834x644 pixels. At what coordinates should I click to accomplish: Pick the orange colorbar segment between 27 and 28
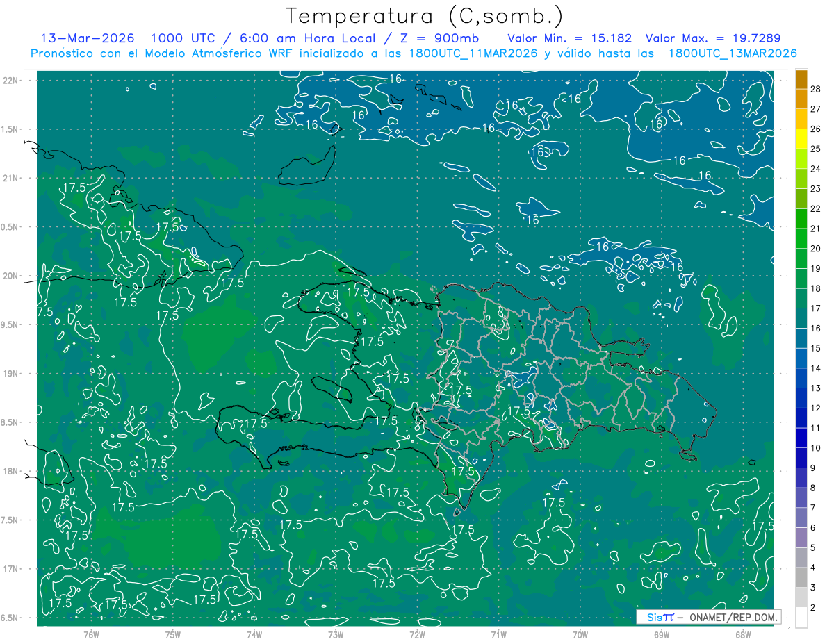click(x=801, y=99)
